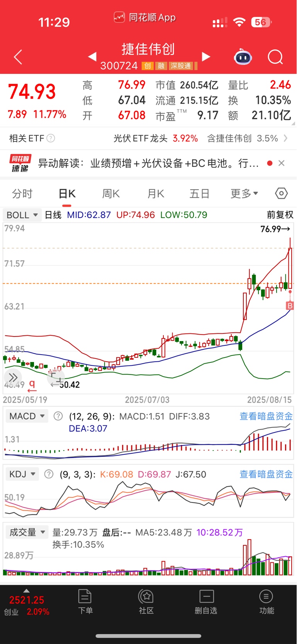Open 下单 order icon

85,601
